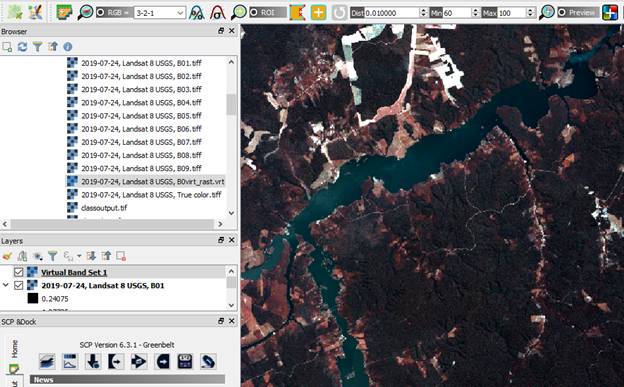The image size is (624, 387).
Task: Open the 3-2-1 RGB band combination dropdown
Action: tap(160, 13)
